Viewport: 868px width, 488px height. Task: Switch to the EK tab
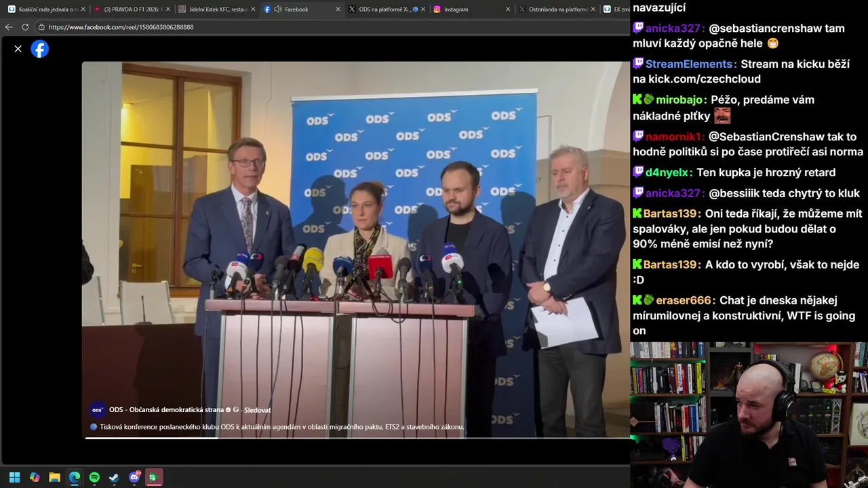(616, 9)
